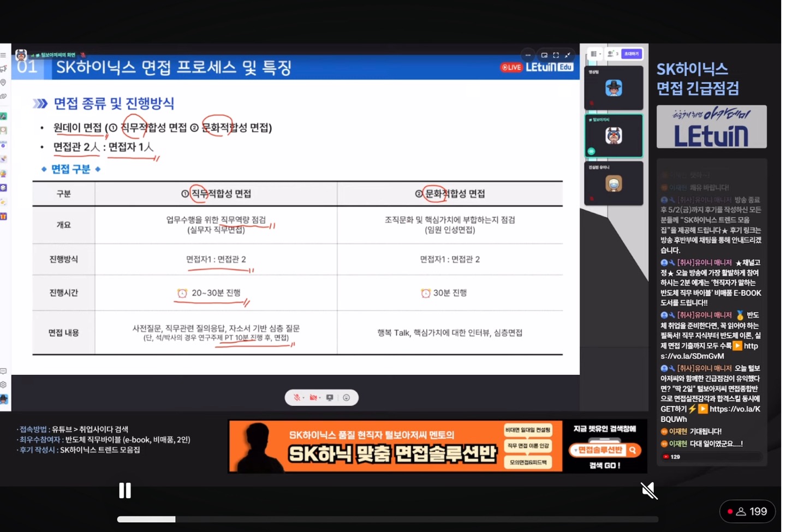Click the location pin sidebar icon
The image size is (786, 532).
tap(3, 82)
